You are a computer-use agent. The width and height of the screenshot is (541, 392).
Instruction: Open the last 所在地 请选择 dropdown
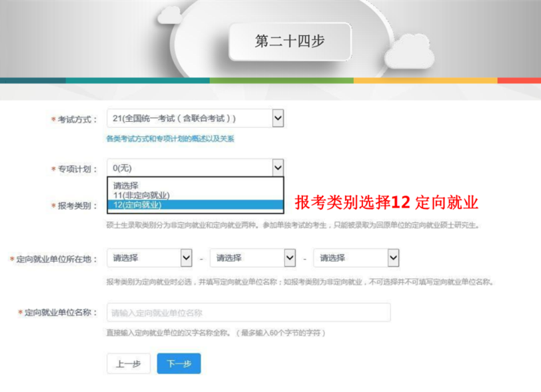[356, 258]
